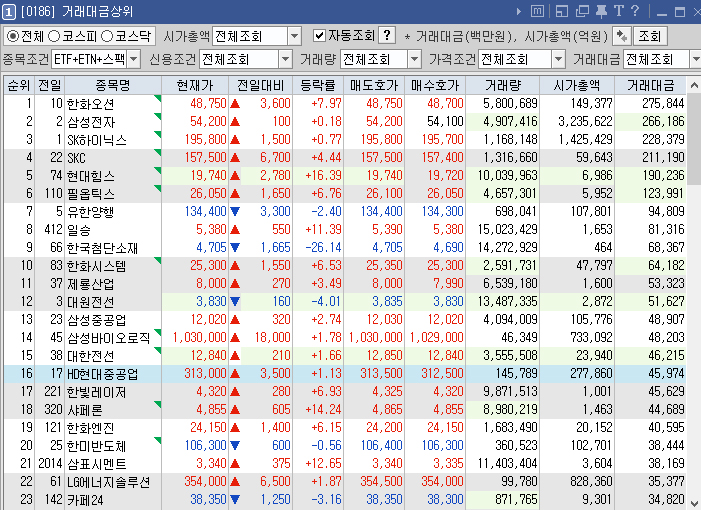The height and width of the screenshot is (510, 701).
Task: Select stock 제룡산업
Action: [x=90, y=284]
